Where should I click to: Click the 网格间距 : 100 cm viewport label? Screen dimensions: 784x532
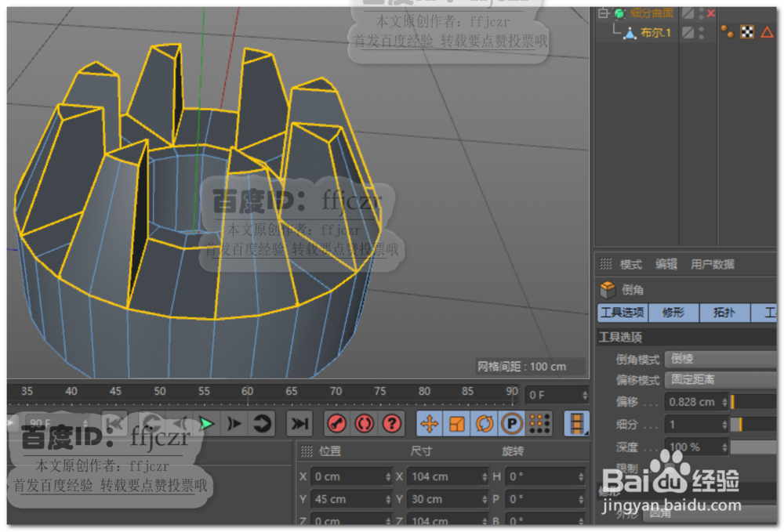coord(522,367)
